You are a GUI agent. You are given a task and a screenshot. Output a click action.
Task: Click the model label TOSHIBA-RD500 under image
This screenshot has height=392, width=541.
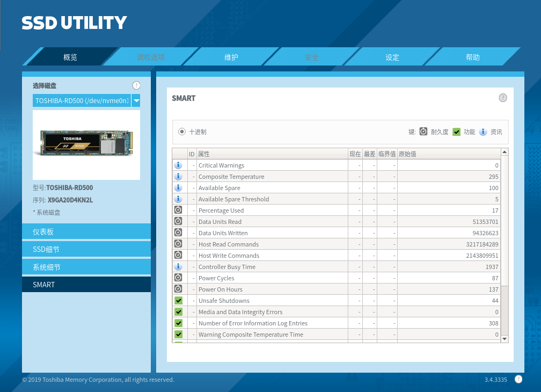(69, 188)
